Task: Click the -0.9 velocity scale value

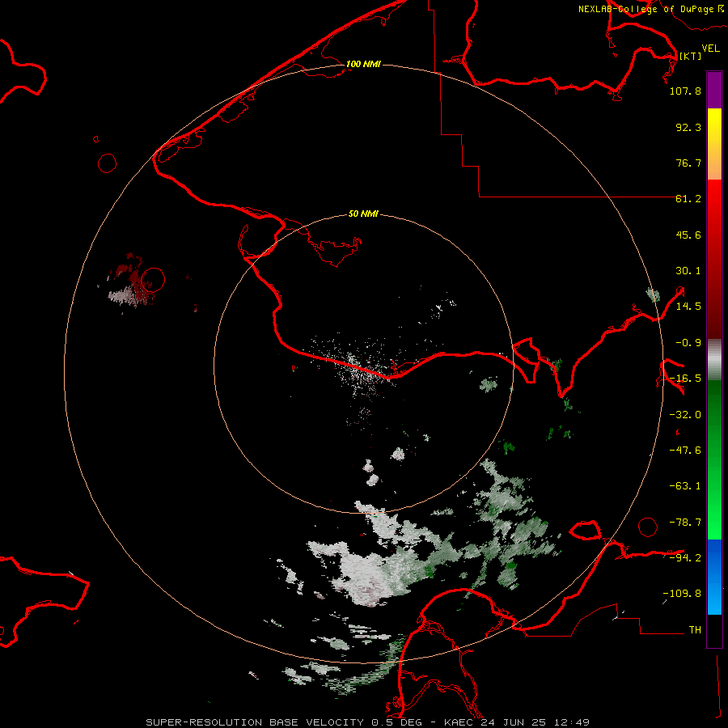Action: click(x=688, y=343)
